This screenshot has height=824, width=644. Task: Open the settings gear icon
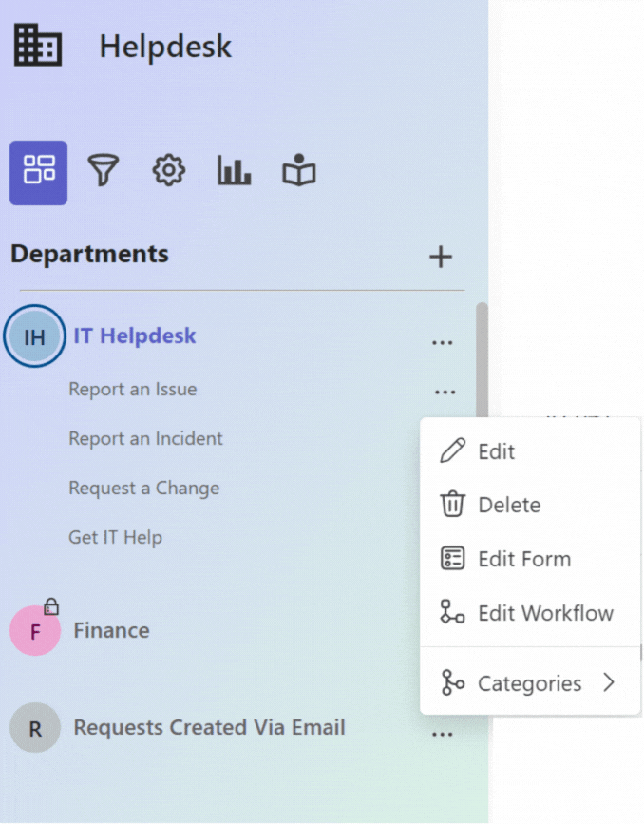[x=169, y=170]
